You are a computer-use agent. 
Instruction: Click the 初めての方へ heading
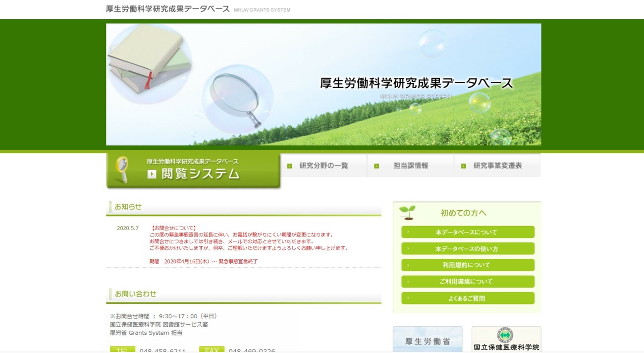[464, 213]
